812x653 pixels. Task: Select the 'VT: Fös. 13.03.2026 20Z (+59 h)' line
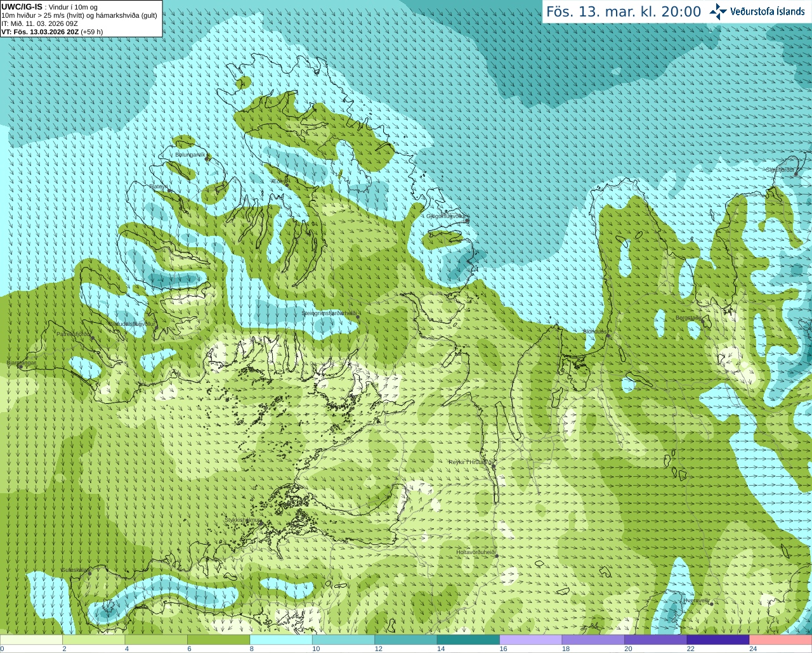point(52,32)
